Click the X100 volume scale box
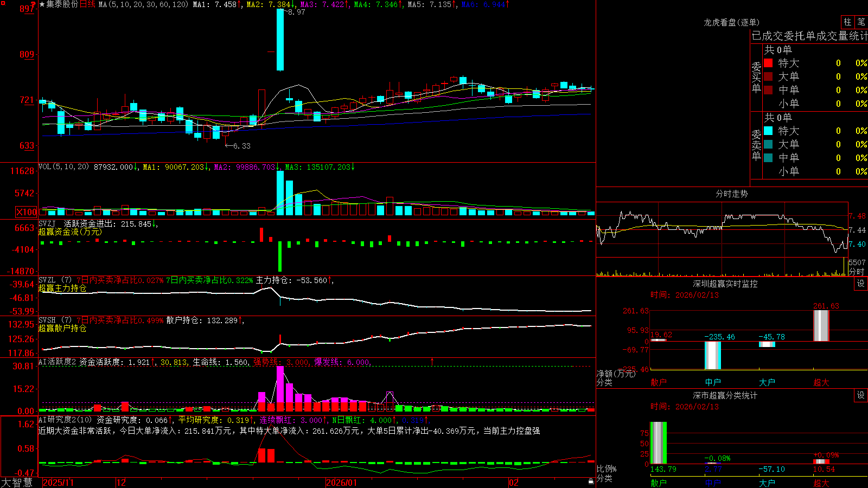The width and height of the screenshot is (868, 488). pyautogui.click(x=27, y=212)
